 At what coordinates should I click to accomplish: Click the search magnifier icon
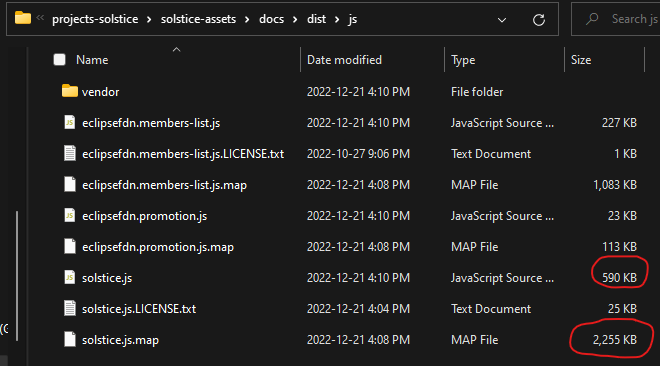pos(592,19)
